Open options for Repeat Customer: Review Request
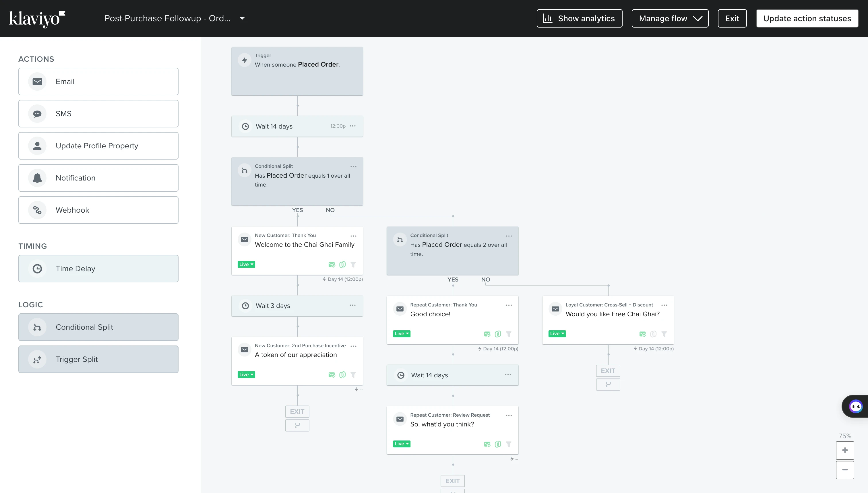Screen dimensions: 868x493 [x=509, y=416]
